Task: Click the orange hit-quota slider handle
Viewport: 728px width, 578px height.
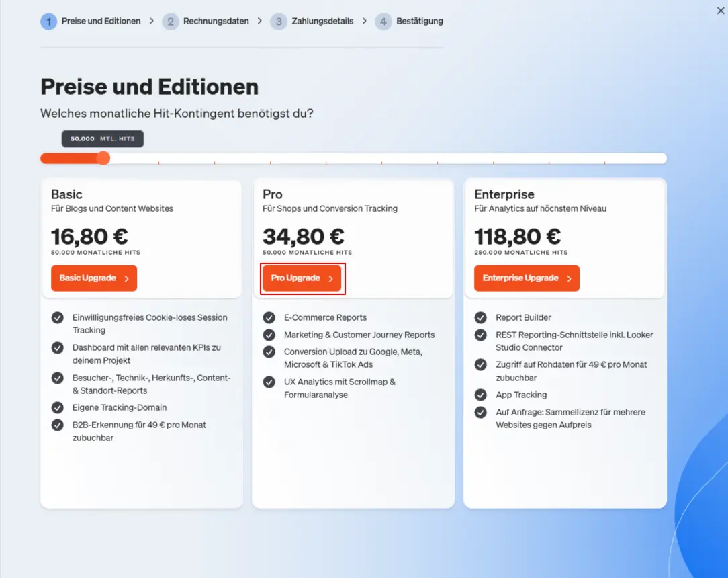Action: click(x=103, y=158)
